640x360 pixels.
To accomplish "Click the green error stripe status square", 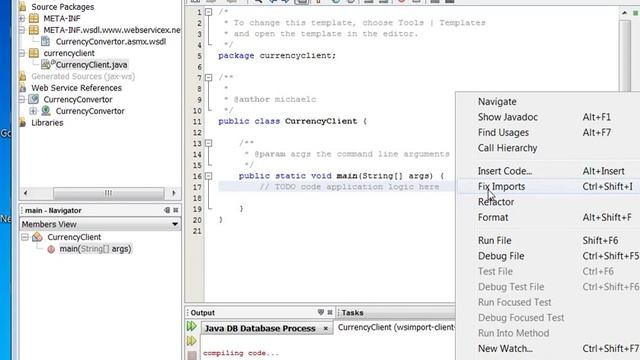I will pyautogui.click(x=636, y=13).
